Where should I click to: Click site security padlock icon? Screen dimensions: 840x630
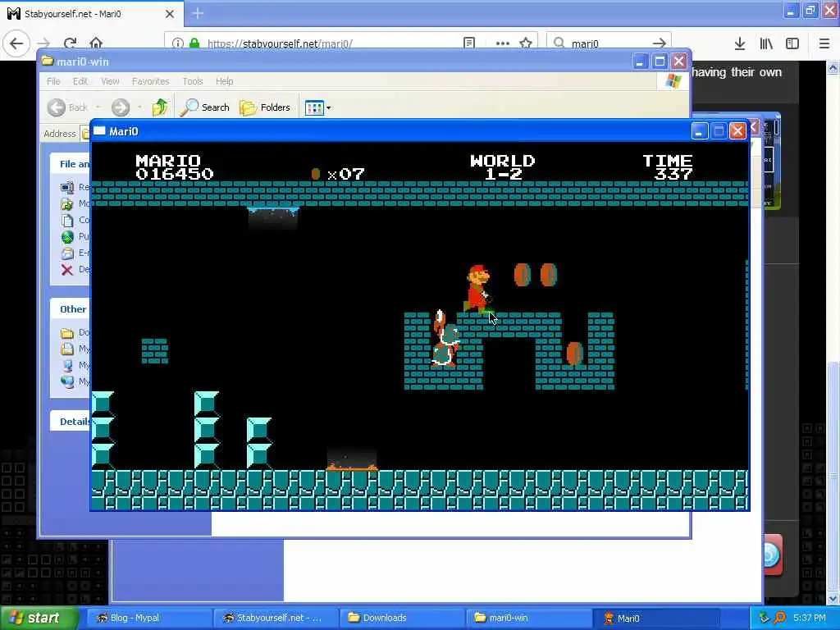pyautogui.click(x=194, y=43)
